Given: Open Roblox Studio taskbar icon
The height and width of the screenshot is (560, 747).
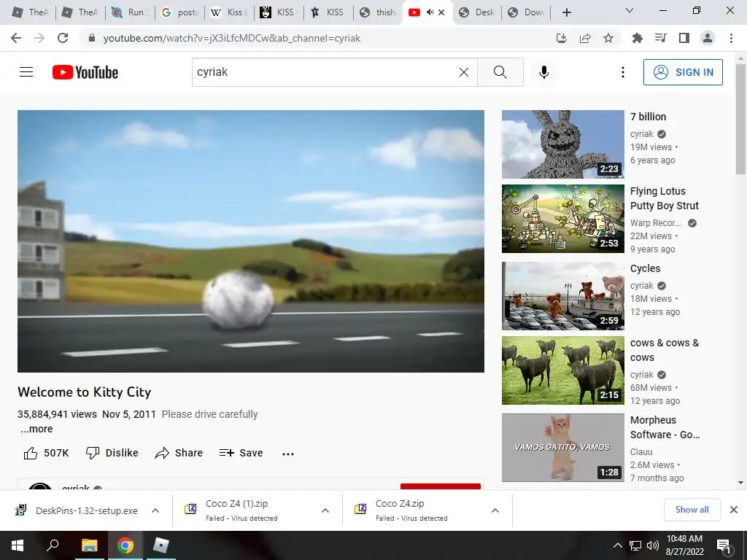Looking at the screenshot, I should (x=161, y=545).
